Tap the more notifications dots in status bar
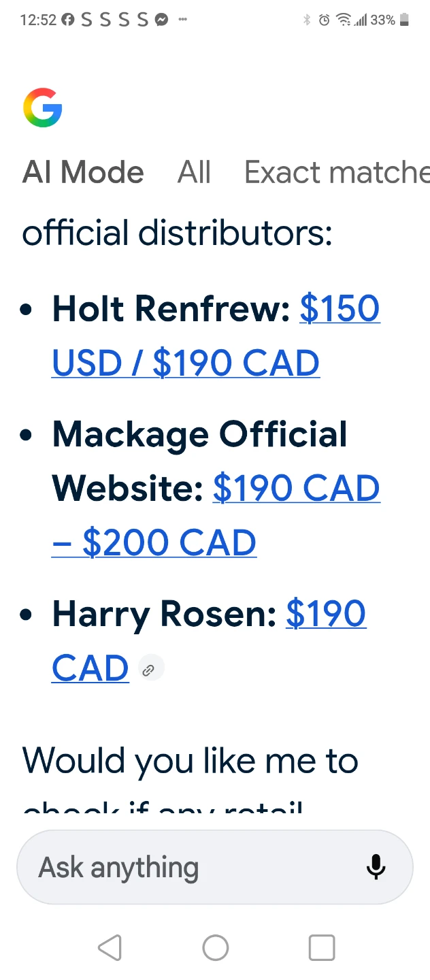The height and width of the screenshot is (980, 430). tap(182, 20)
